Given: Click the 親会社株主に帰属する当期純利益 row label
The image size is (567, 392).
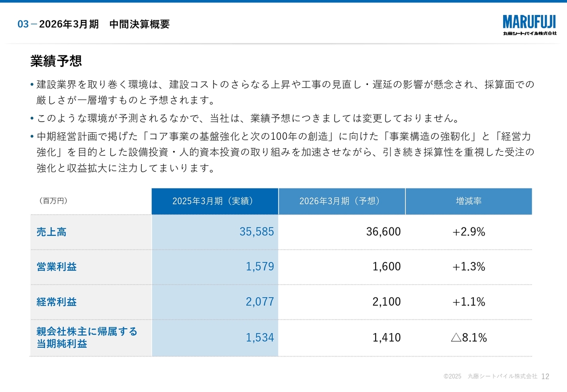Looking at the screenshot, I should [87, 338].
